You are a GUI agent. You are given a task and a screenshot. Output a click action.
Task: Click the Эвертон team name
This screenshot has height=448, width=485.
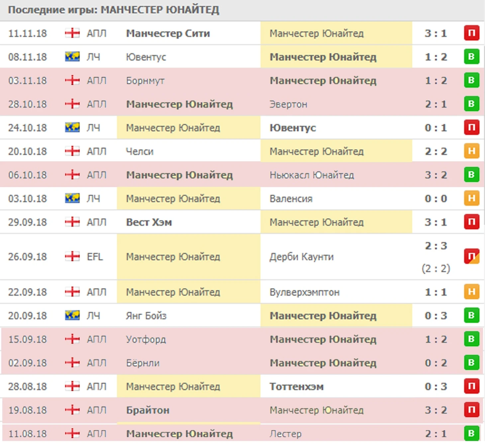pyautogui.click(x=288, y=105)
